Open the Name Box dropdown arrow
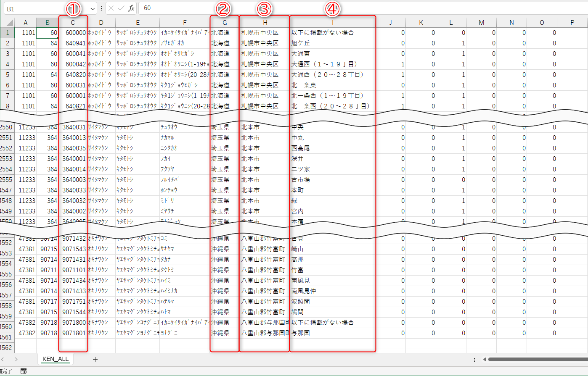 [x=93, y=8]
